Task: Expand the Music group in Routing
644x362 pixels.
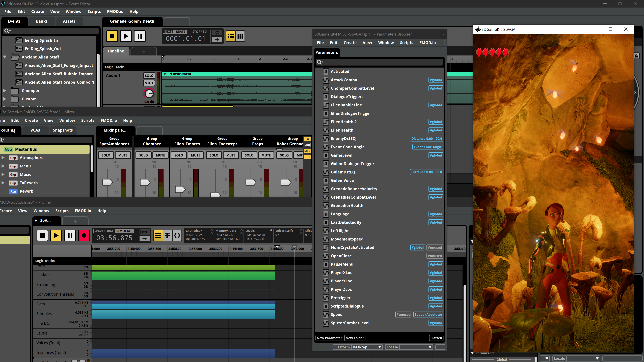Action: tap(3, 174)
